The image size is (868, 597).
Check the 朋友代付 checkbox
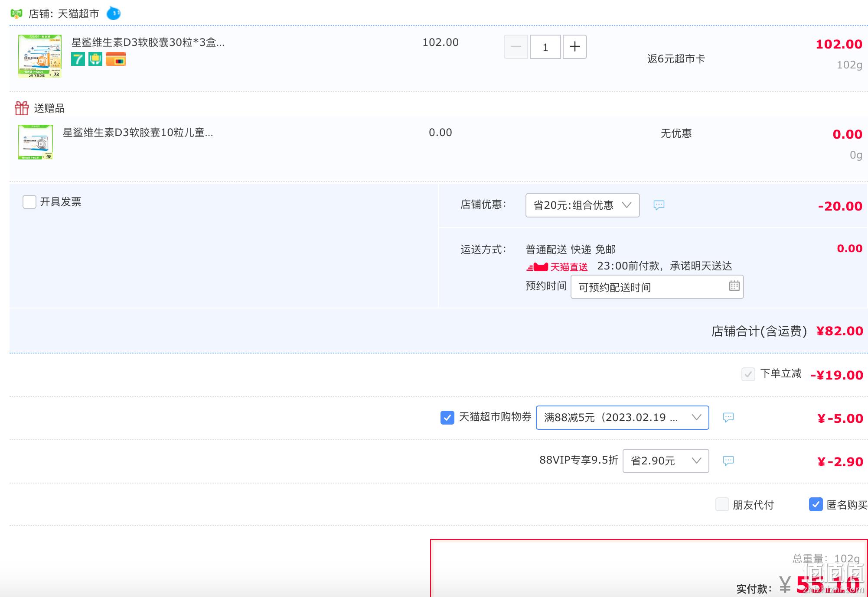pos(722,504)
